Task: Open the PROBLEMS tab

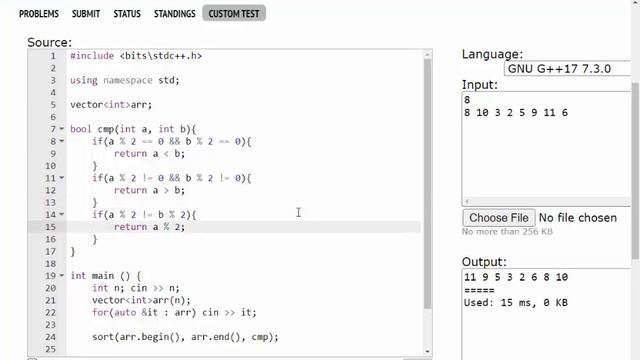Action: 39,14
